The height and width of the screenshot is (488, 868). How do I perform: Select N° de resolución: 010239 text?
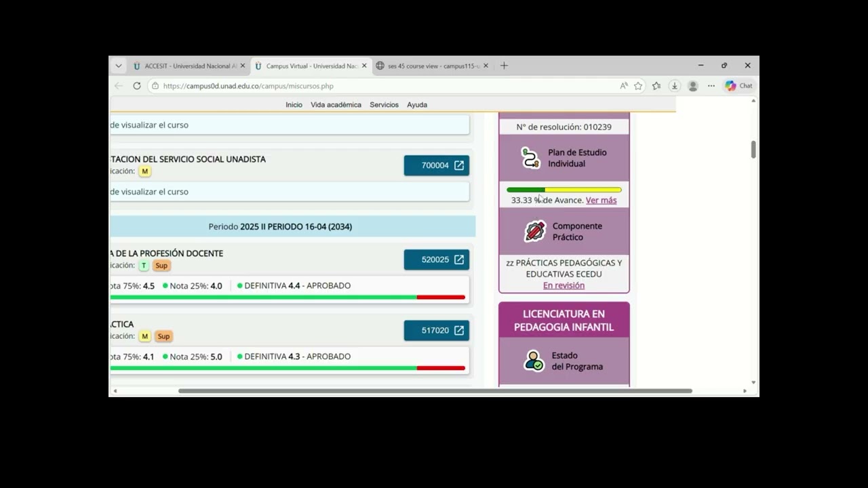[564, 127]
